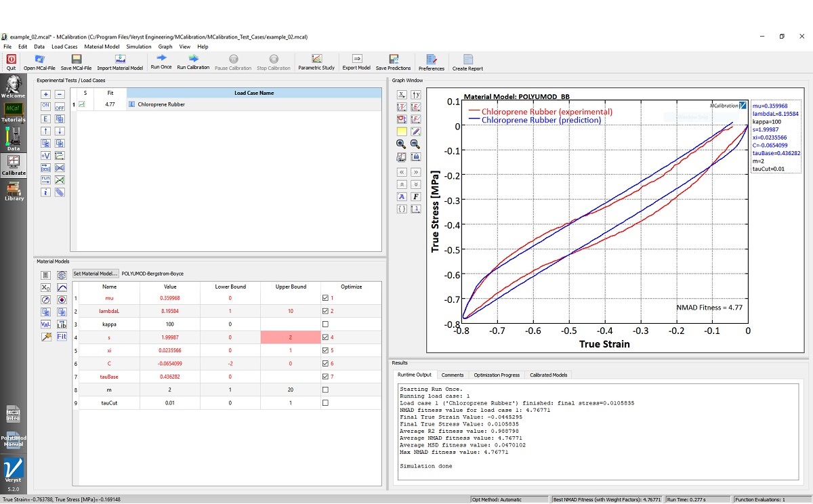Click Open MCal-File in the toolbar
813x504 pixels.
(x=39, y=62)
